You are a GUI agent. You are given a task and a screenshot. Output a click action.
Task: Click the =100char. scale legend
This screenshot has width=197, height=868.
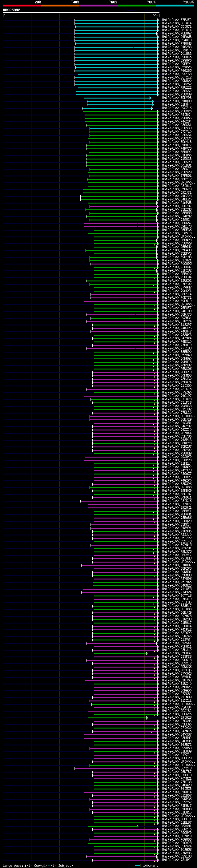point(146,865)
